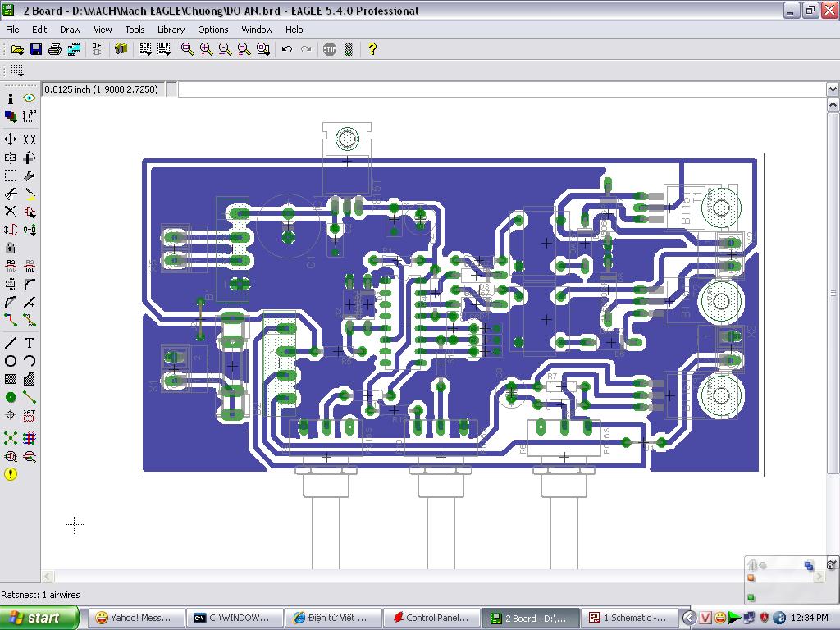Toggle the Show eye tool
Screen dimensions: 840x630
(30, 98)
